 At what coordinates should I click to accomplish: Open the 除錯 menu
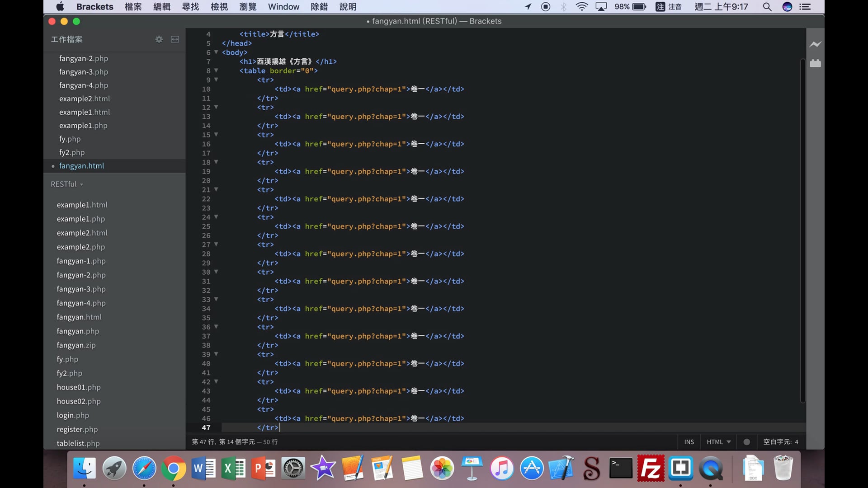click(x=319, y=7)
